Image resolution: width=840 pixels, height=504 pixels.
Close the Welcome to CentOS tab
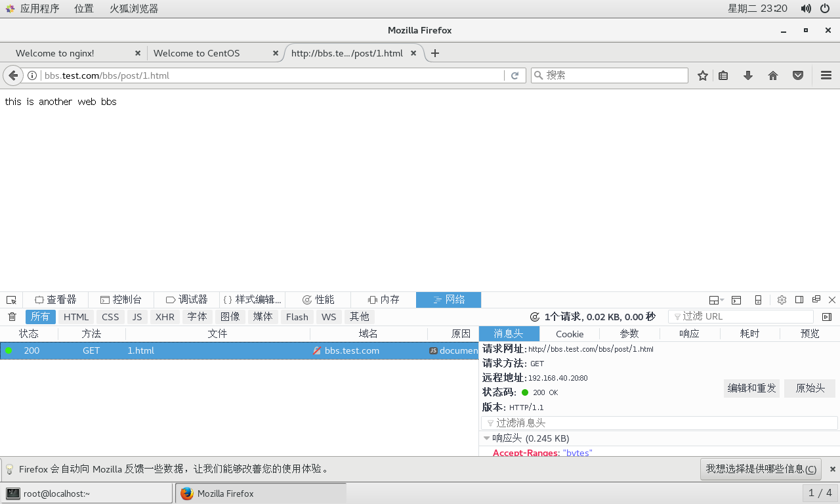point(276,53)
